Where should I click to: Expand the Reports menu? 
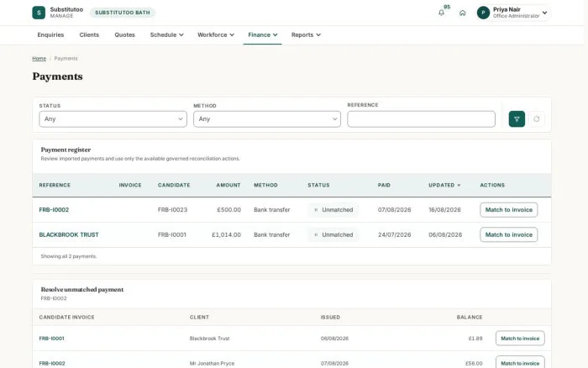point(306,35)
